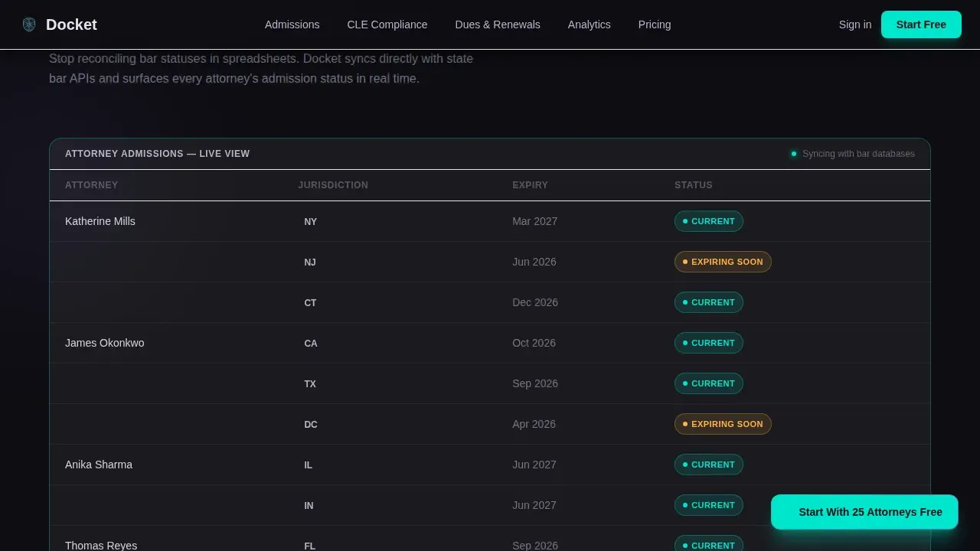
Task: Click the Docket shield logo icon
Action: (x=29, y=24)
